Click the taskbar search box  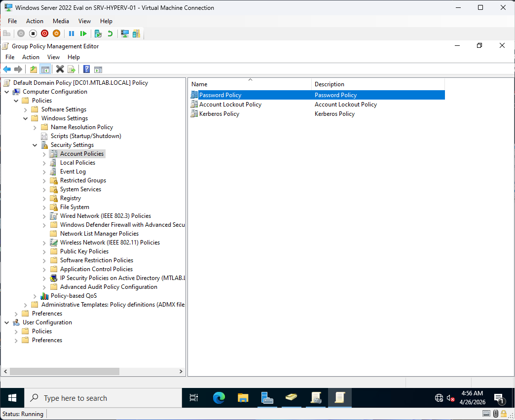pos(103,398)
